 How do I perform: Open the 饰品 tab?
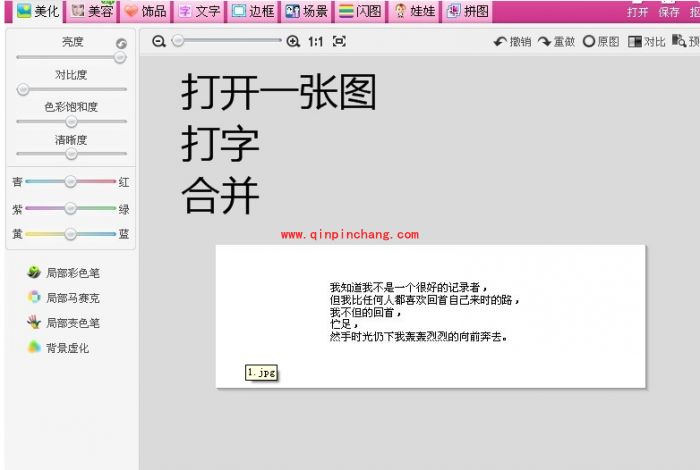click(146, 11)
